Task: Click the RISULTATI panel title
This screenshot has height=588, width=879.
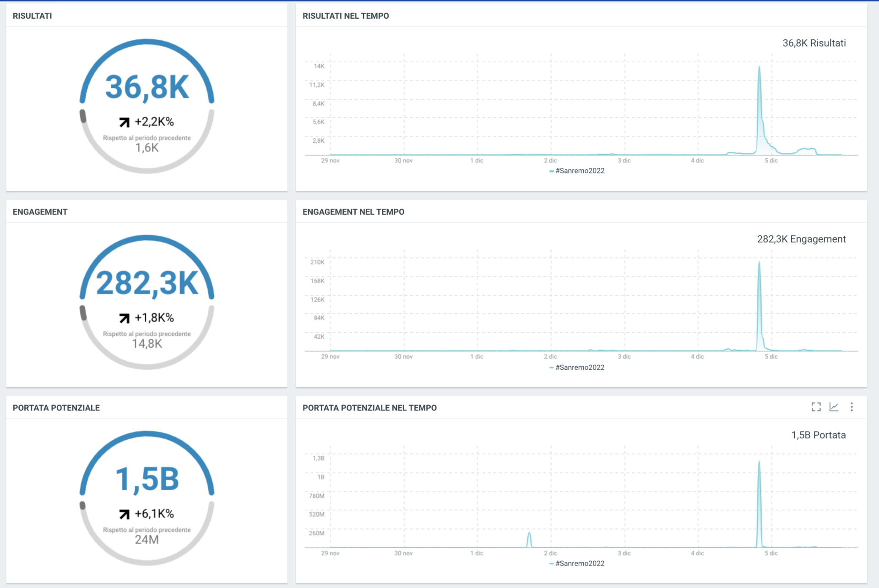Action: click(32, 16)
